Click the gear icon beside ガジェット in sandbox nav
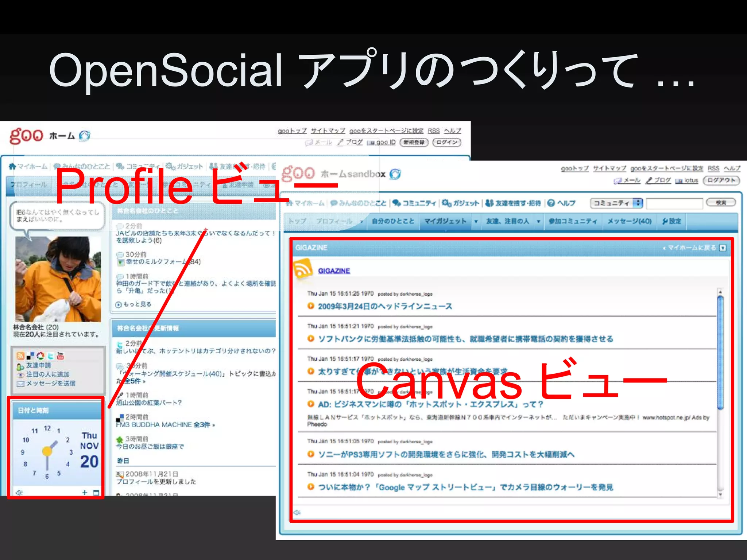Viewport: 747px width, 560px height. click(x=447, y=203)
